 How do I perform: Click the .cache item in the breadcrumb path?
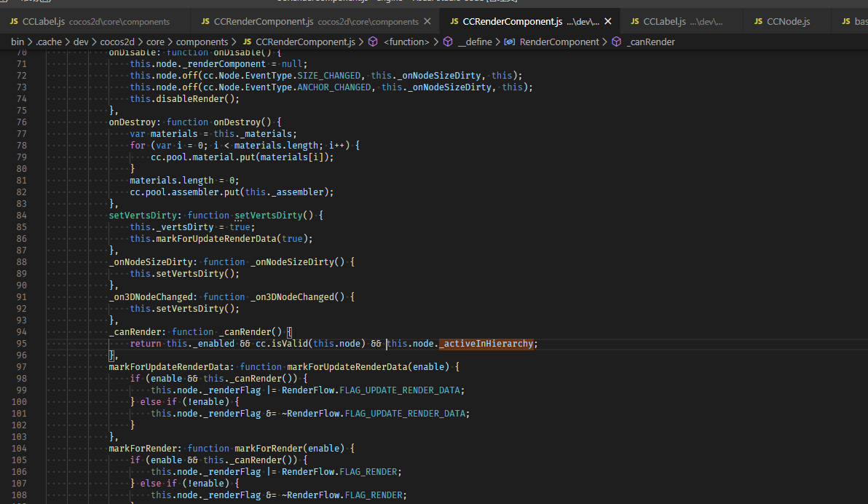coord(48,42)
